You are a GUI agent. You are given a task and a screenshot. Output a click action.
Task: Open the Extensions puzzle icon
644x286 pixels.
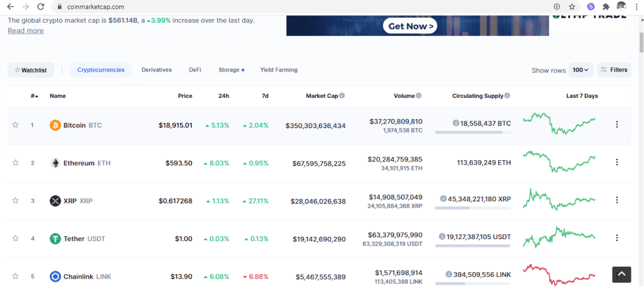pyautogui.click(x=606, y=6)
